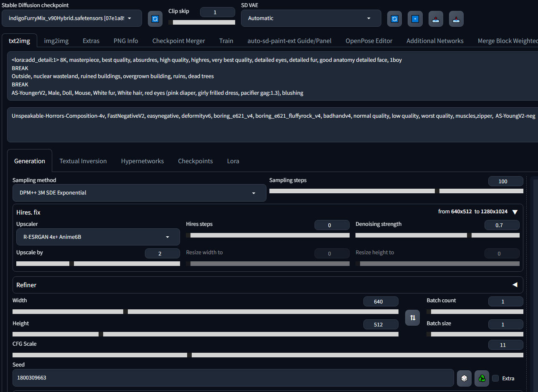
Task: Select the Lora sub-tab
Action: point(233,161)
